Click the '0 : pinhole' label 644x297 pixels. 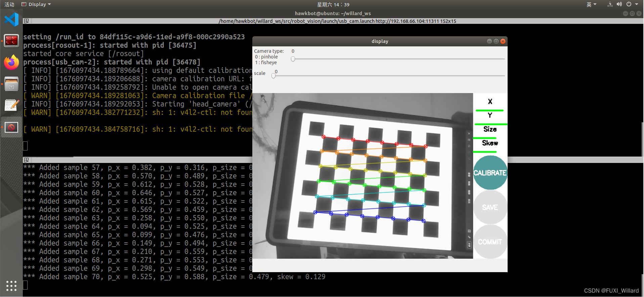point(266,57)
